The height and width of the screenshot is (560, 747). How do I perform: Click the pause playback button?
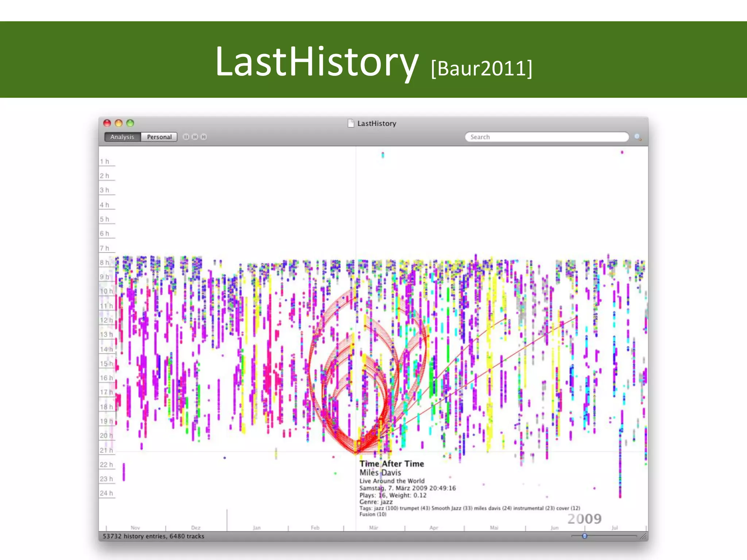tap(186, 137)
